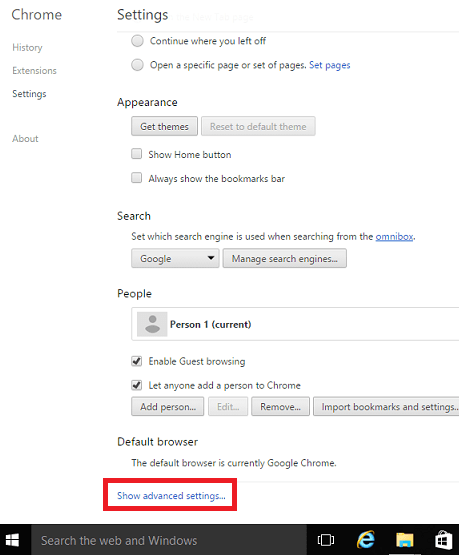Viewport: 459px width, 555px height.
Task: Check Always show the bookmarks bar
Action: click(137, 178)
